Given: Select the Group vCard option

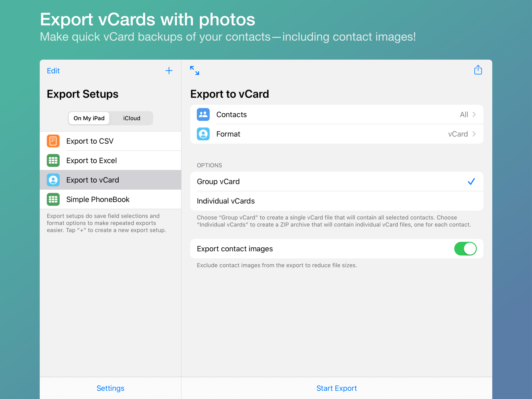Looking at the screenshot, I should (337, 181).
